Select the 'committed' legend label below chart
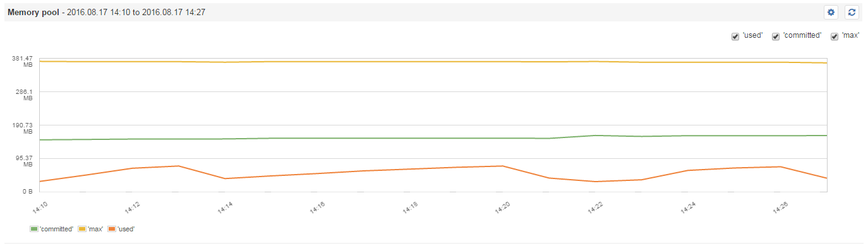Image resolution: width=868 pixels, height=244 pixels. tap(57, 229)
